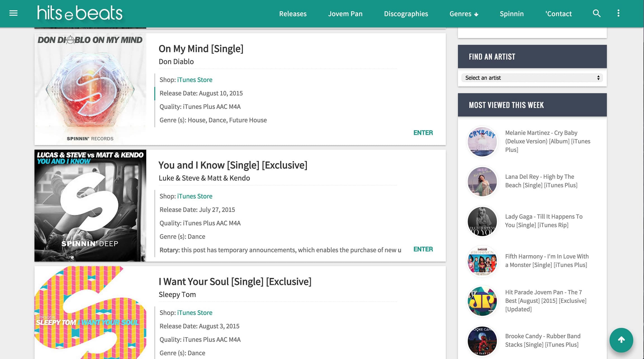Click the three-dot overflow menu icon
The image size is (644, 359).
pyautogui.click(x=619, y=13)
